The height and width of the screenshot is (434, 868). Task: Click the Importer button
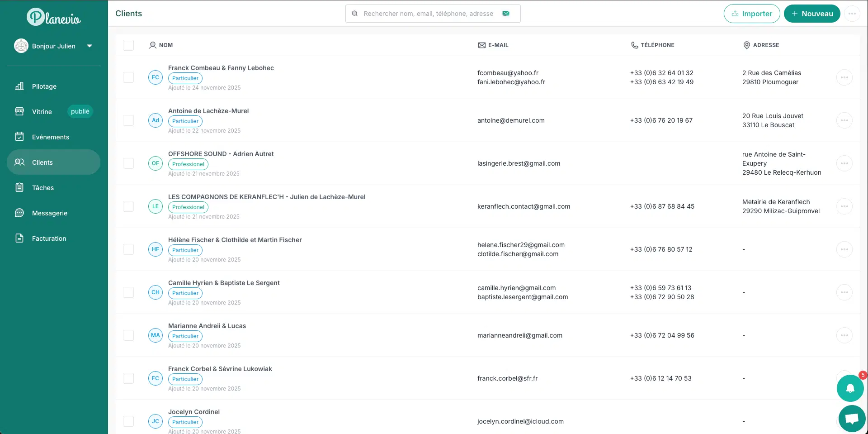[752, 14]
